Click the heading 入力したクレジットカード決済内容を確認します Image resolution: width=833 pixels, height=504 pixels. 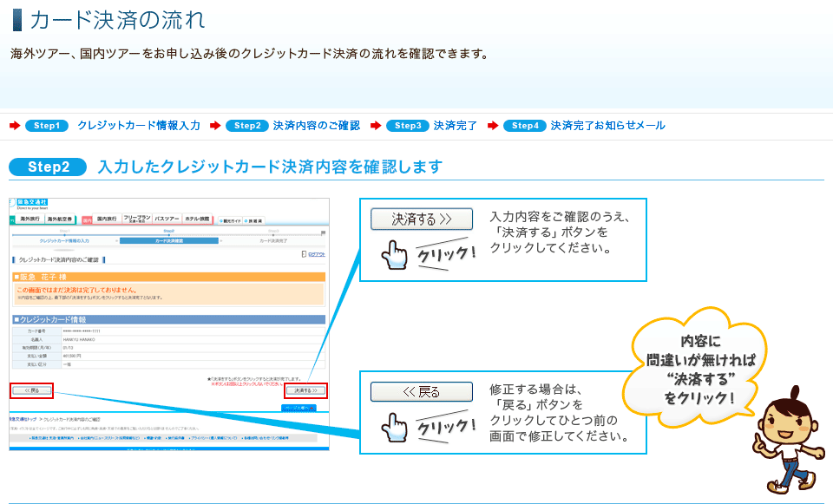pos(270,167)
